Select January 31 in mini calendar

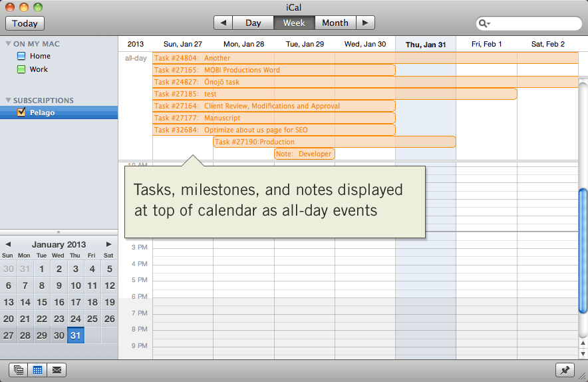tap(76, 335)
